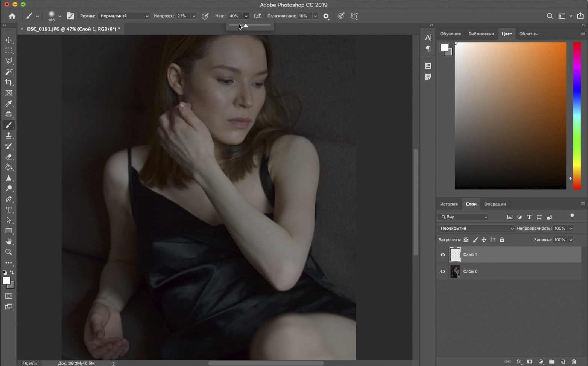This screenshot has width=588, height=366.
Task: Hide the Слой 0 layer
Action: (x=443, y=271)
